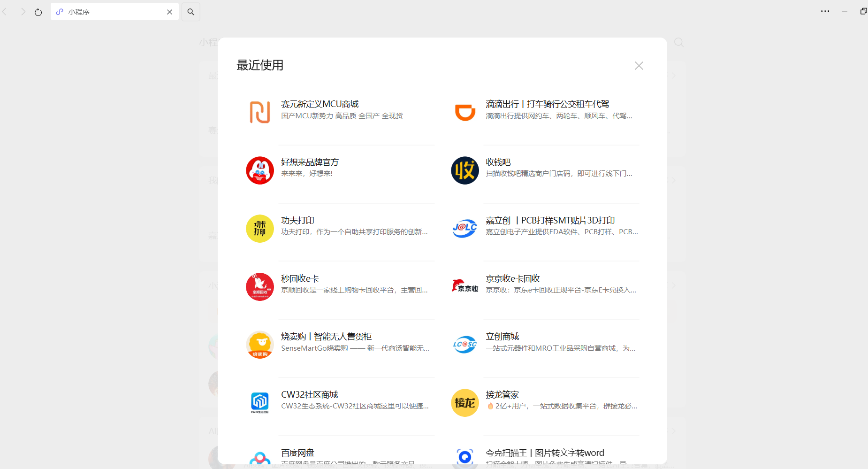Click the 接龙管家 title
This screenshot has width=868, height=469.
pos(503,394)
